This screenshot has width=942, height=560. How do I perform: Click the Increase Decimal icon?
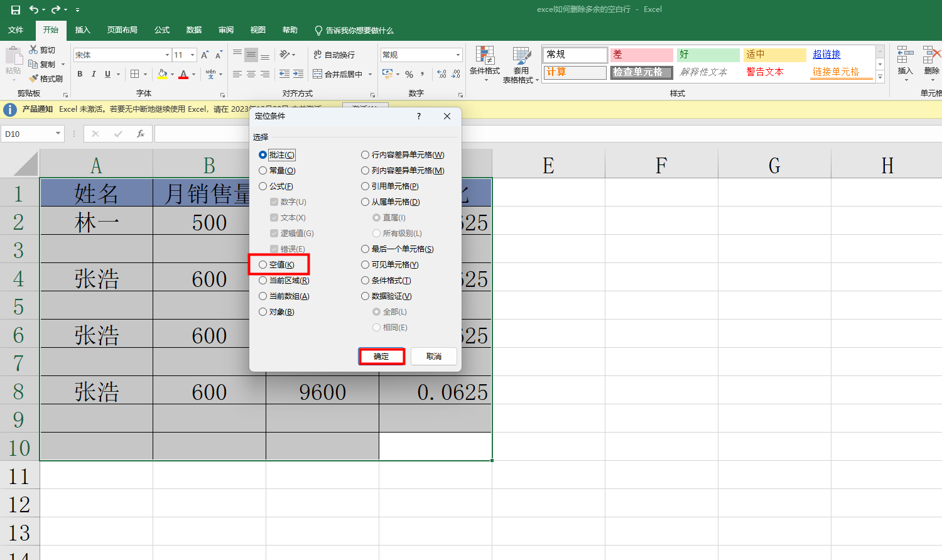pos(442,74)
